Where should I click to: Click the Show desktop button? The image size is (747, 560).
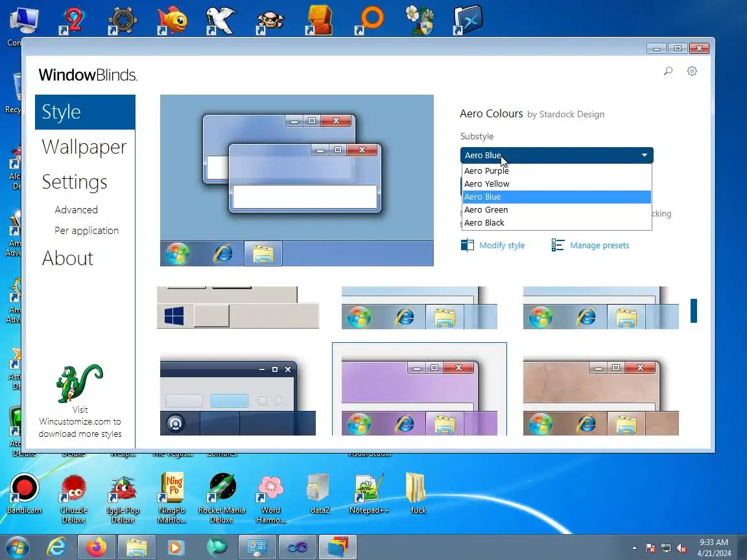pyautogui.click(x=742, y=547)
